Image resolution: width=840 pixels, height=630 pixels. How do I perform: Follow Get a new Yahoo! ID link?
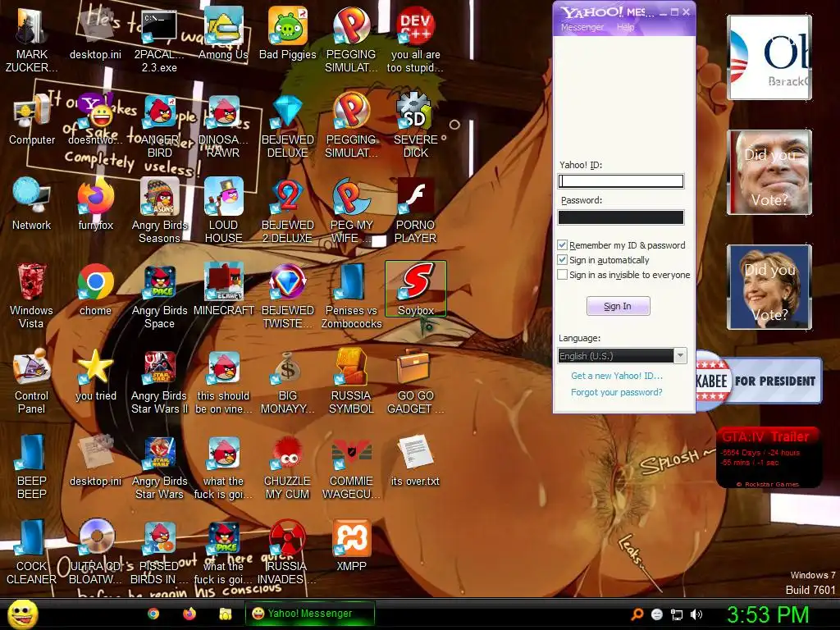(617, 376)
